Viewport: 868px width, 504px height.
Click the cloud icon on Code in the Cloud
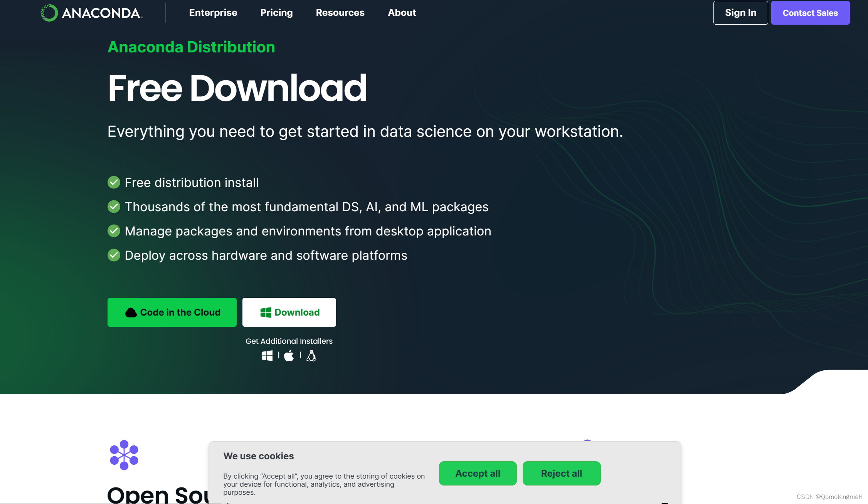130,311
